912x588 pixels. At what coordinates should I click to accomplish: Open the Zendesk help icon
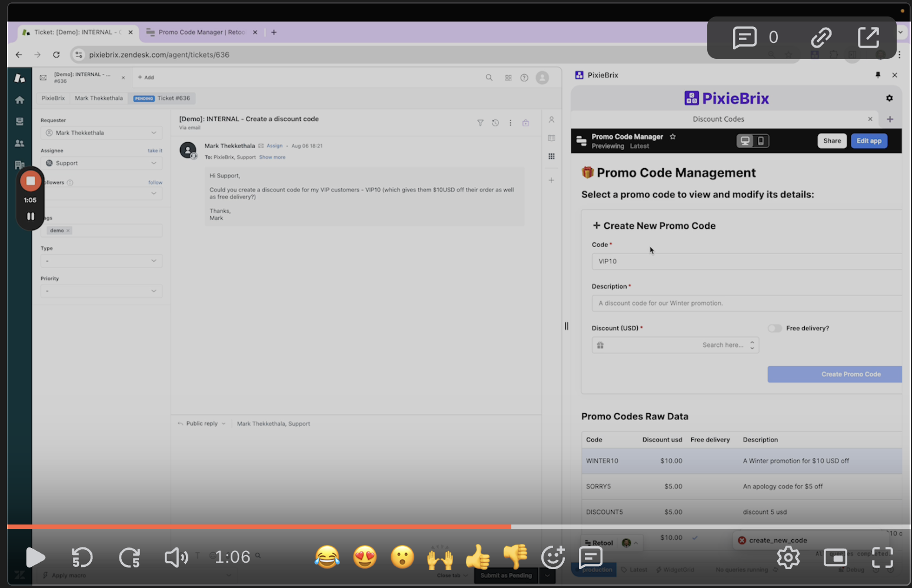[x=524, y=78]
